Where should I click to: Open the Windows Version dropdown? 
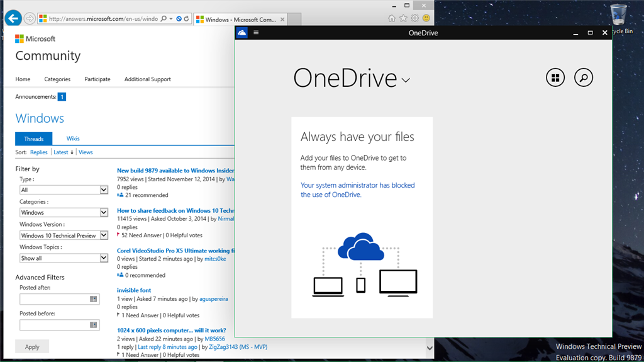click(x=104, y=235)
